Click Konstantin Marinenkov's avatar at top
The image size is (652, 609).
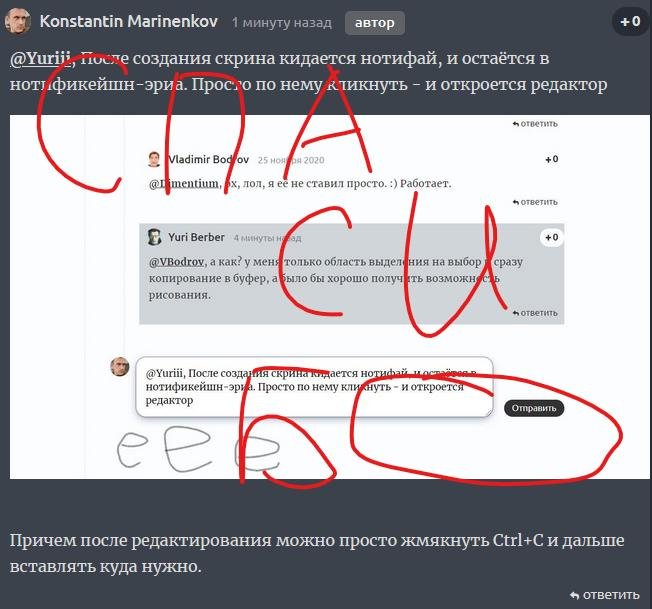pyautogui.click(x=17, y=21)
